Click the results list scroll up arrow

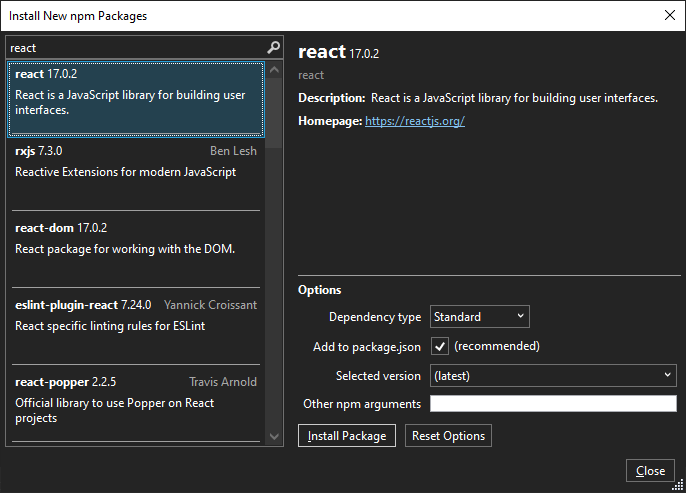click(x=274, y=70)
